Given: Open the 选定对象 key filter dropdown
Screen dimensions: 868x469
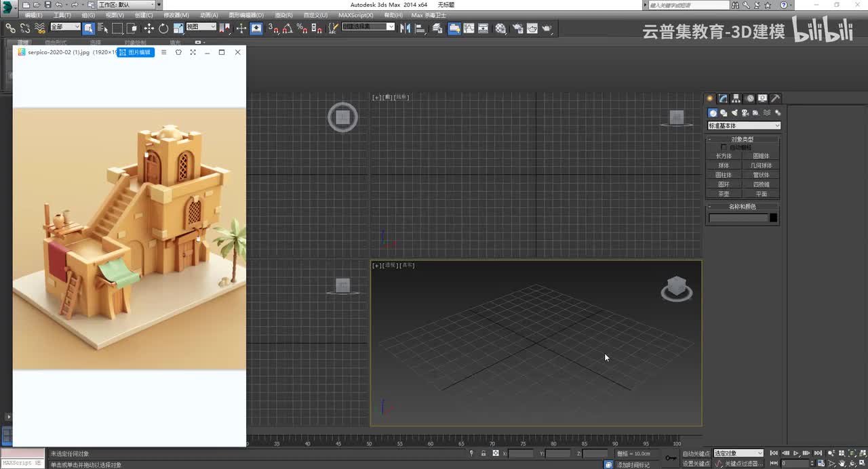Looking at the screenshot, I should coord(738,453).
